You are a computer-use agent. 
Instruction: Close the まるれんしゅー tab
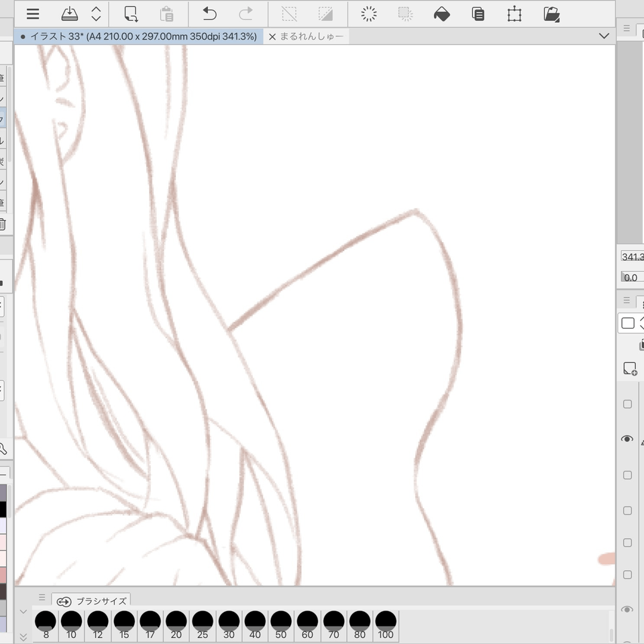tap(272, 36)
